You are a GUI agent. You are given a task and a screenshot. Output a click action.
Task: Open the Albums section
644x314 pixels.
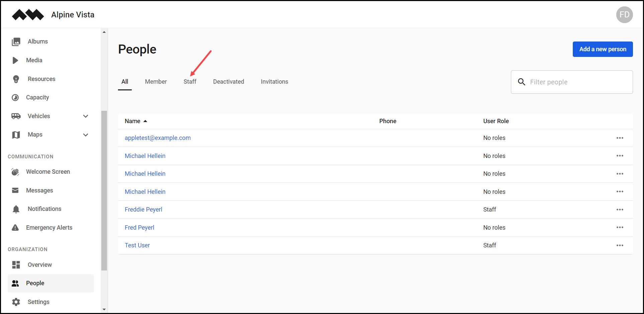tap(37, 41)
